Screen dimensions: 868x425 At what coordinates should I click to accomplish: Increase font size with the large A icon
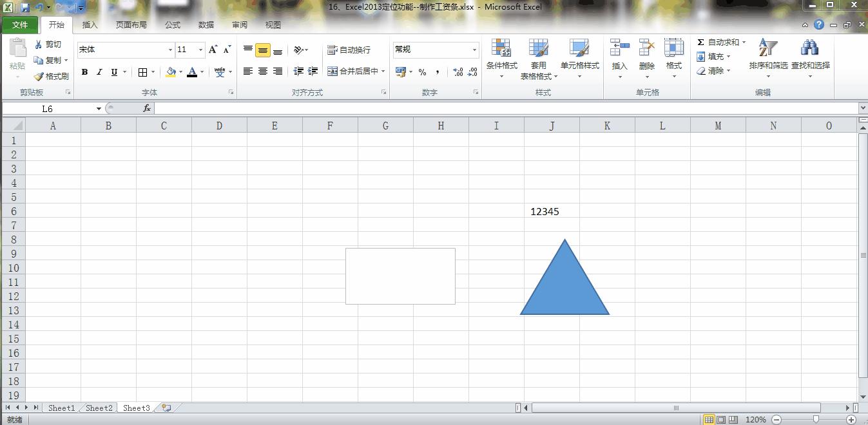pos(213,50)
